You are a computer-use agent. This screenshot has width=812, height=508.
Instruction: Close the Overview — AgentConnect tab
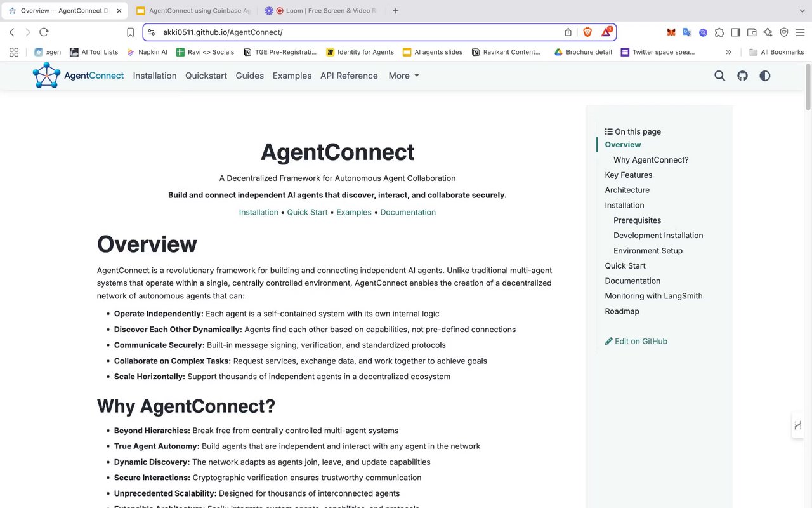coord(119,11)
